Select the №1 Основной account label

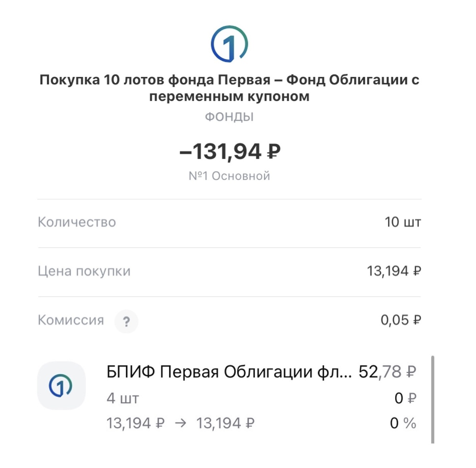(x=230, y=175)
